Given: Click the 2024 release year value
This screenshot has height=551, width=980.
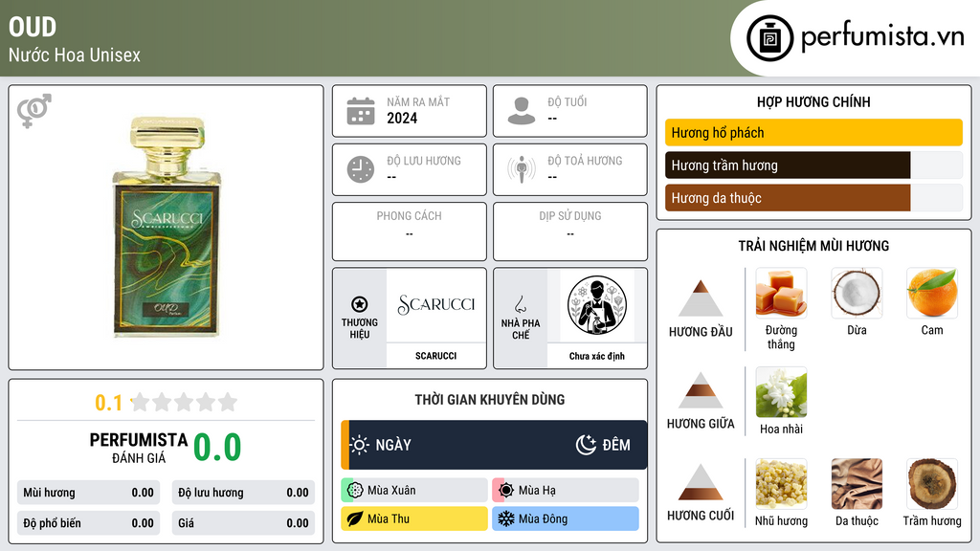Looking at the screenshot, I should (x=402, y=119).
